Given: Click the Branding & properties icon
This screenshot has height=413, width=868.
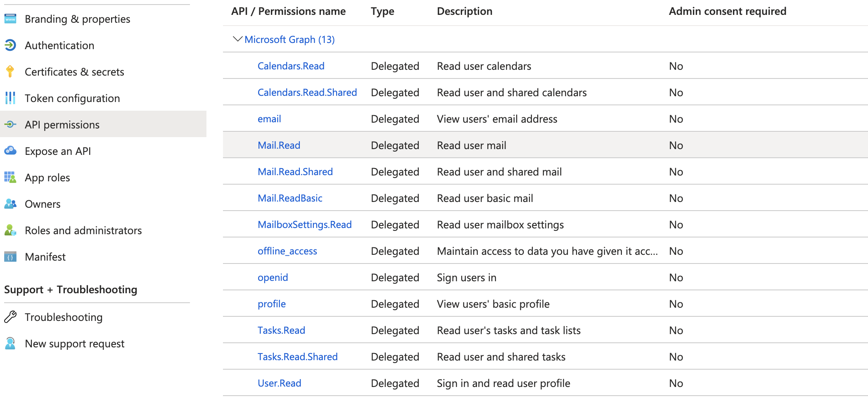Looking at the screenshot, I should (x=10, y=19).
